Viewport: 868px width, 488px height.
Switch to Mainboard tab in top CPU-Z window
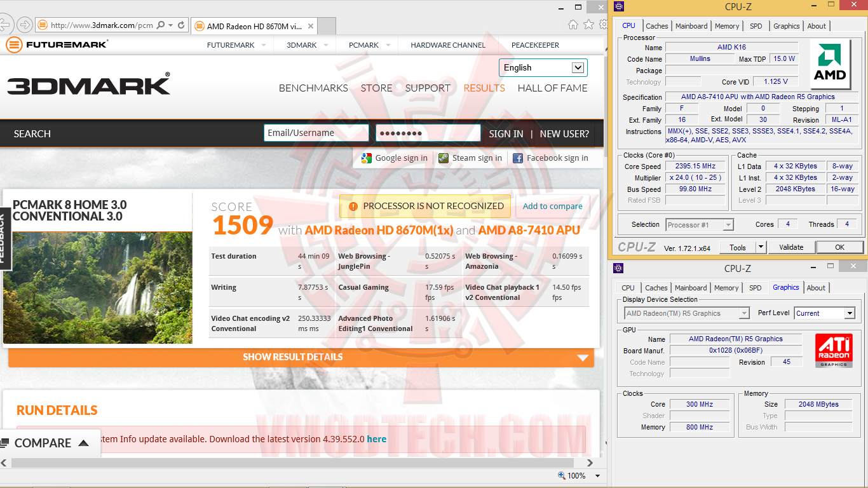pyautogui.click(x=691, y=26)
